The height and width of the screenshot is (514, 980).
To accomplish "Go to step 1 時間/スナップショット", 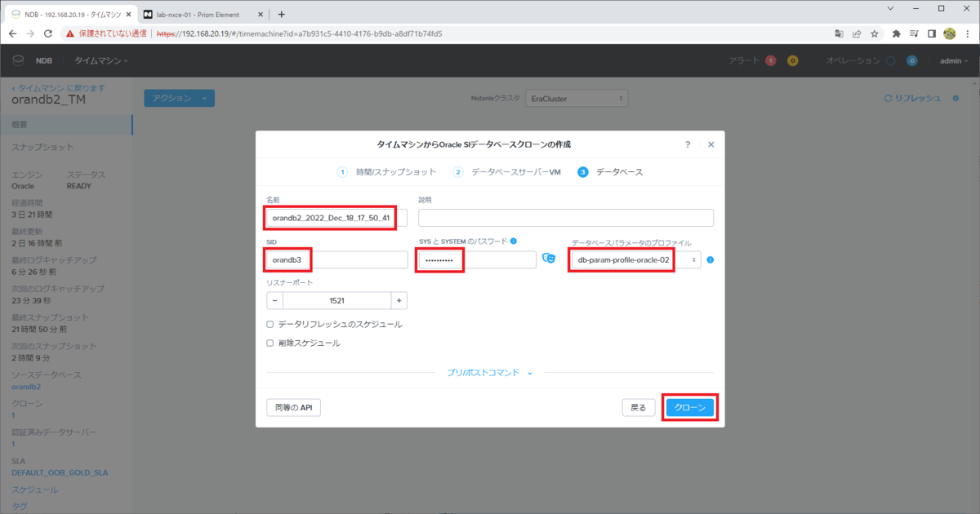I will click(387, 172).
